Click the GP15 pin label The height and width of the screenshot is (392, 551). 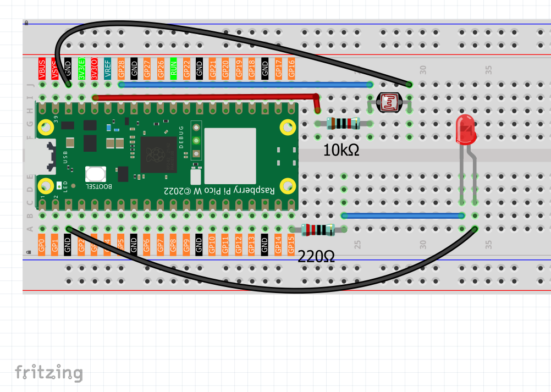291,245
